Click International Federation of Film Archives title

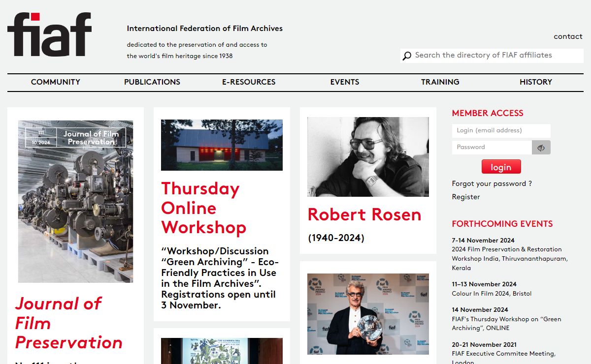tap(205, 29)
